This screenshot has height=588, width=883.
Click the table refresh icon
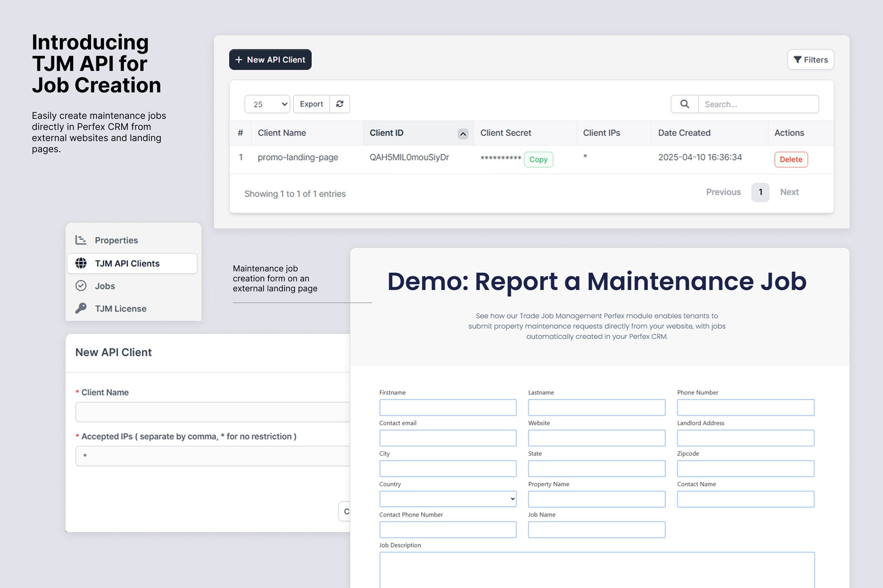click(340, 104)
